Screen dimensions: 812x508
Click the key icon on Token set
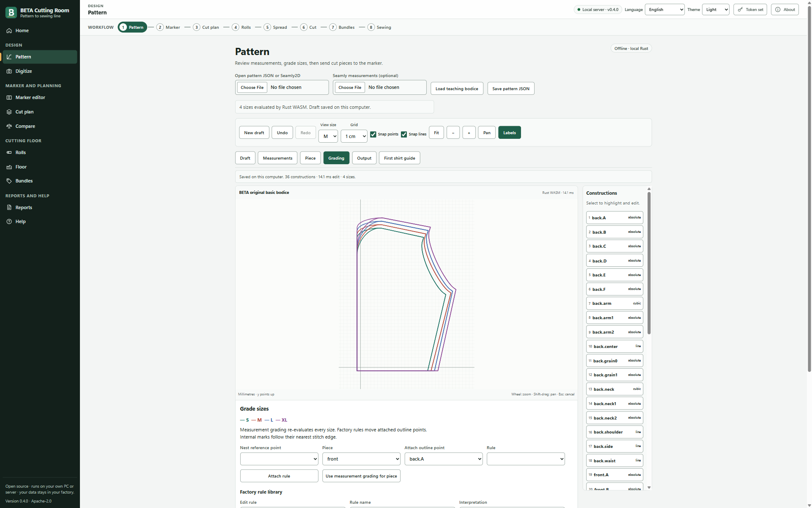[740, 9]
